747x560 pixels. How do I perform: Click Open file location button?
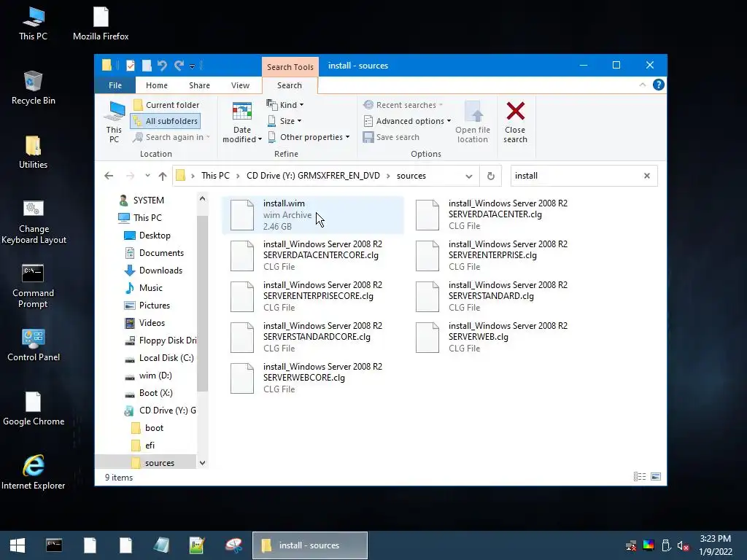tap(473, 122)
